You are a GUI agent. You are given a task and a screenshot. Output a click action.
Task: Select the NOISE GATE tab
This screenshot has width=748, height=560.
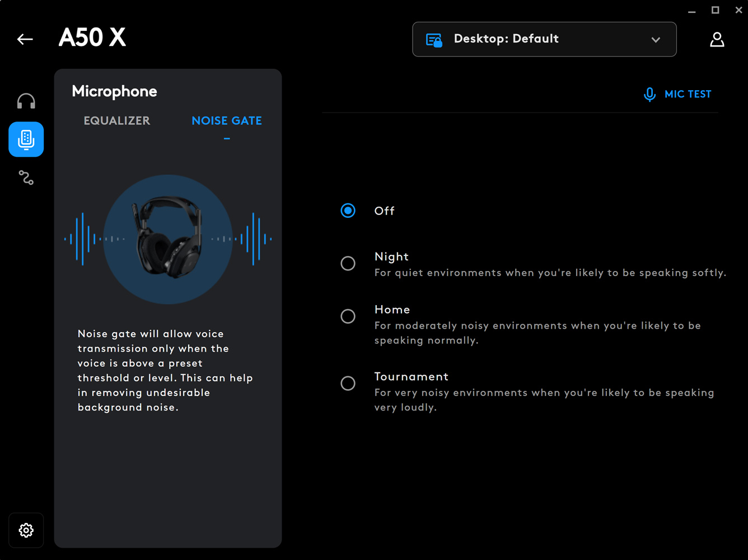click(x=227, y=120)
